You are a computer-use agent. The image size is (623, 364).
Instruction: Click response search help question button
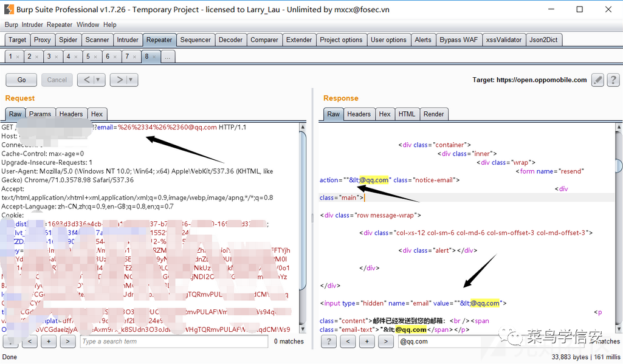pyautogui.click(x=329, y=341)
